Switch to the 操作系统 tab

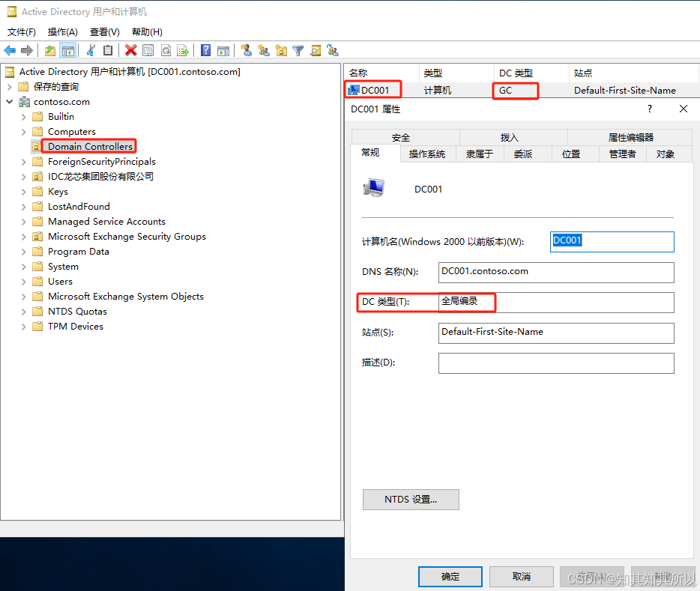[427, 154]
